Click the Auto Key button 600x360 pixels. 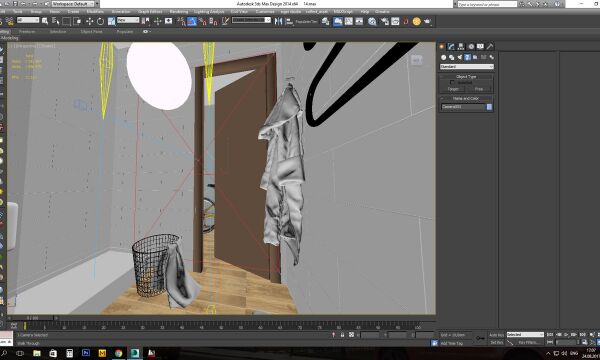(496, 335)
